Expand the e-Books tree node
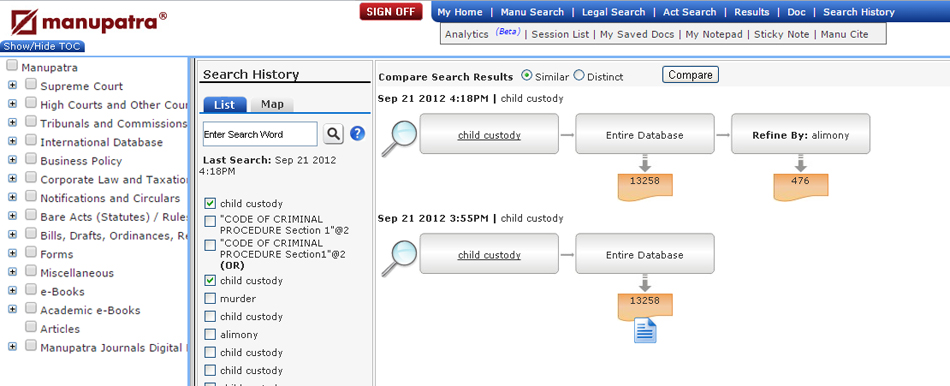The width and height of the screenshot is (950, 386). point(12,291)
